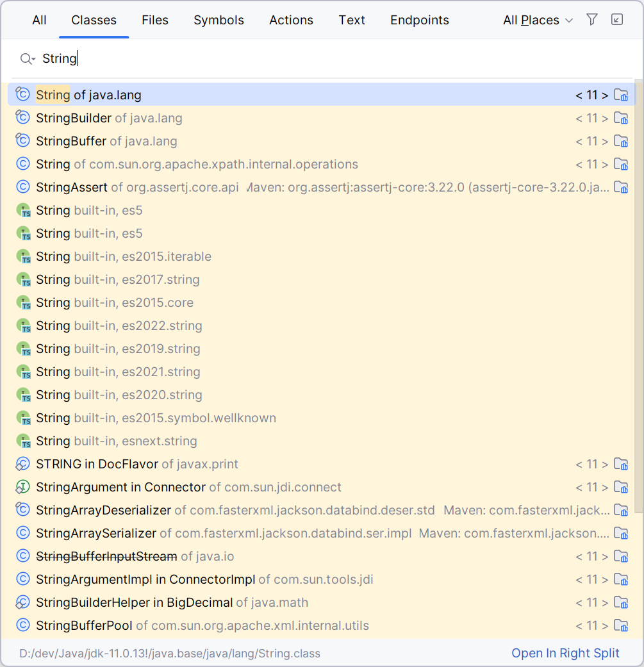The image size is (644, 667).
Task: Select StringBufferPool result
Action: tap(322, 625)
